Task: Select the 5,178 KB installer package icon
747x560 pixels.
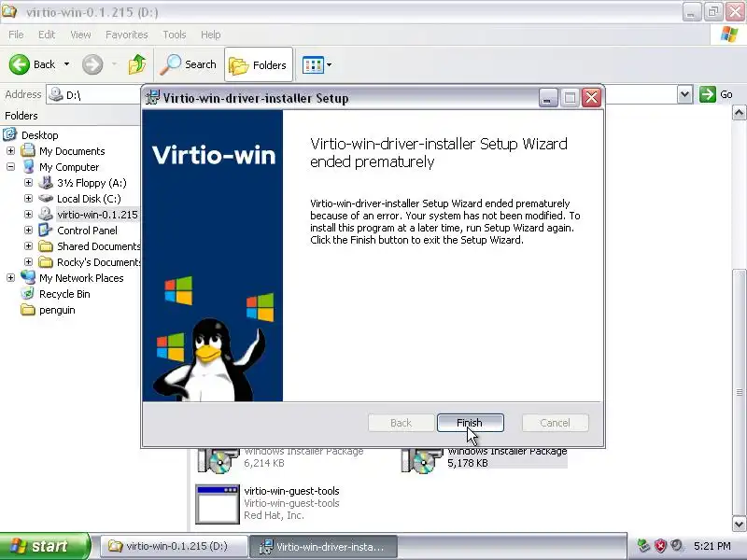Action: [x=421, y=460]
